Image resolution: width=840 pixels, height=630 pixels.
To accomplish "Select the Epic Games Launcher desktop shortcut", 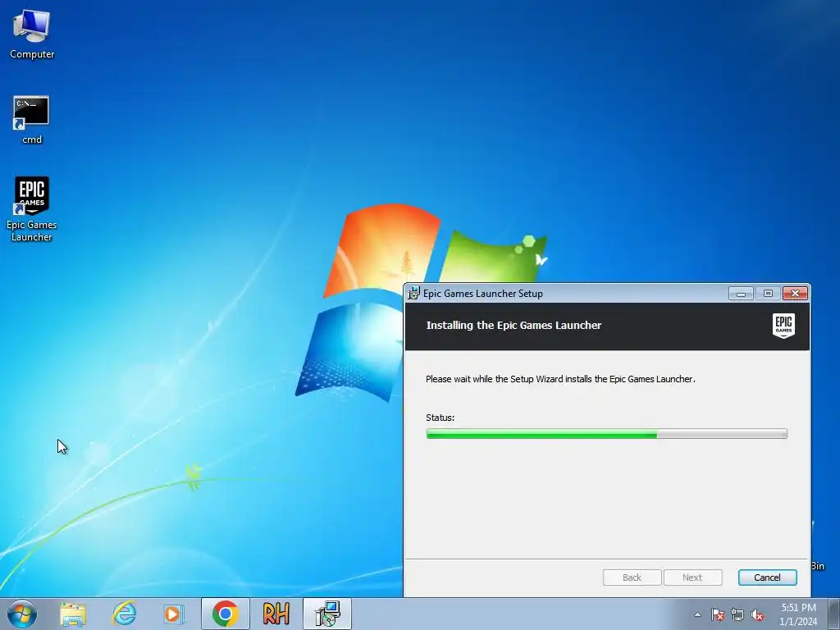I will 32,209.
